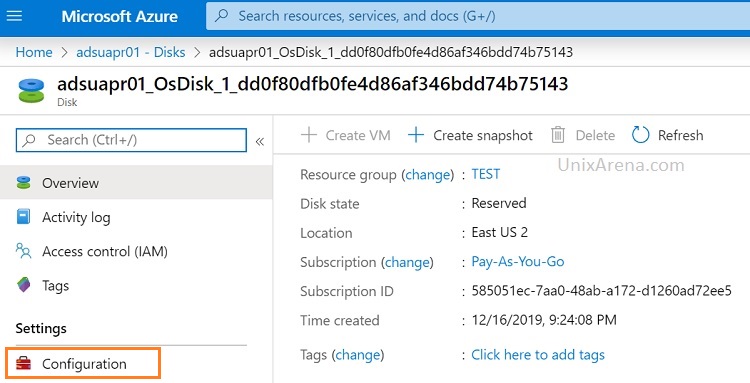Screen dimensions: 750x383
Task: Open Configuration under Settings
Action: (83, 364)
